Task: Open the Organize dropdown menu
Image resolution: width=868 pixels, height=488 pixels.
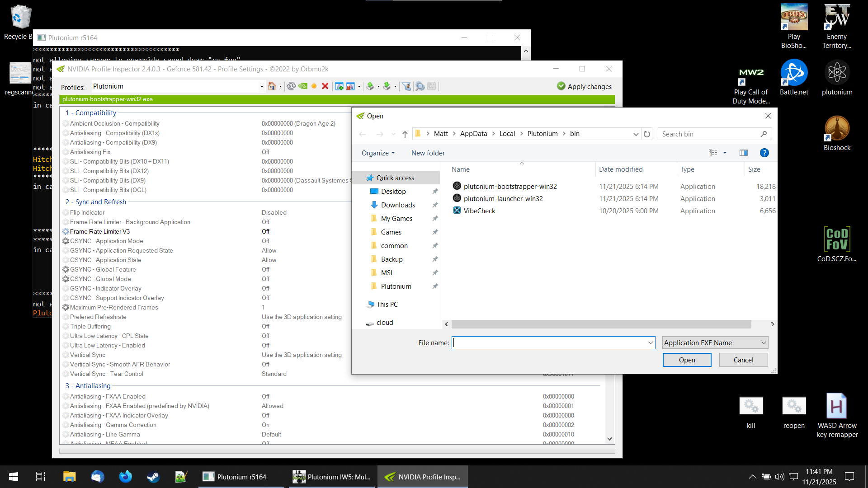Action: (x=378, y=153)
